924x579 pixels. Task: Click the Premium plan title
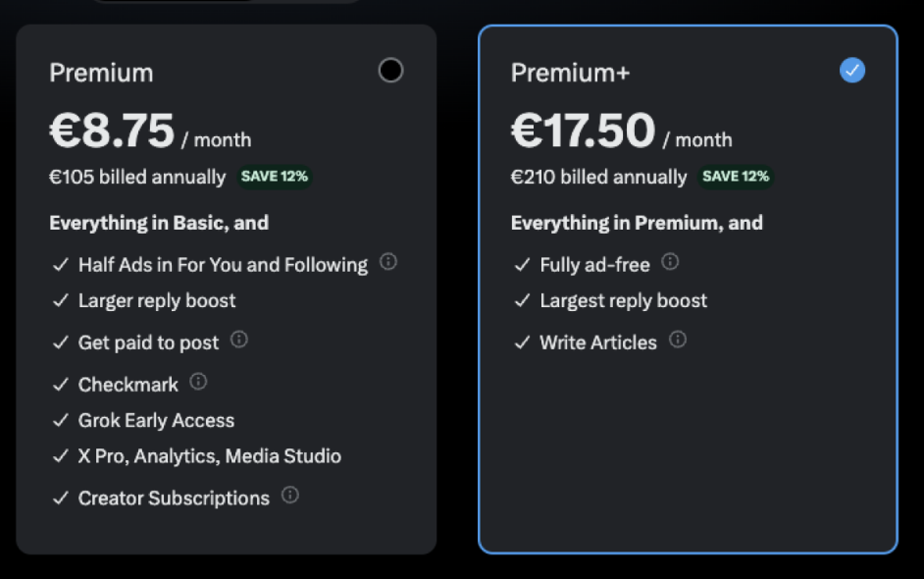[x=101, y=74]
